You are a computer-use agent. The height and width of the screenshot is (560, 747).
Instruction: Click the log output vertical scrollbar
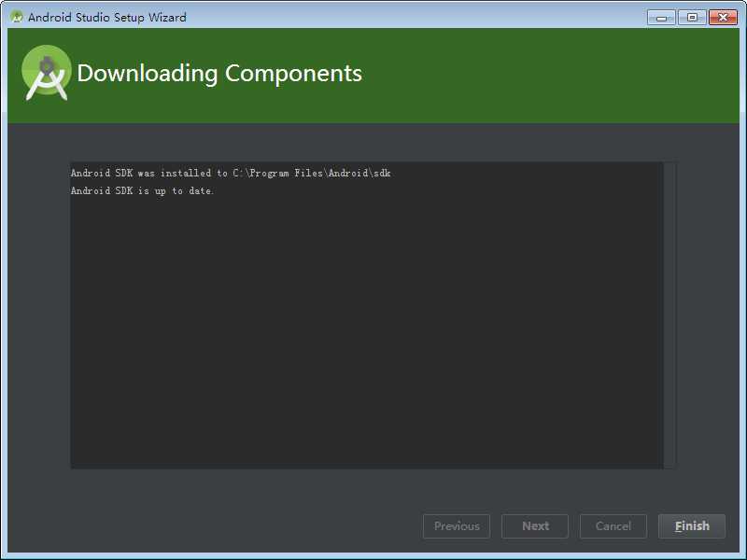[669, 315]
